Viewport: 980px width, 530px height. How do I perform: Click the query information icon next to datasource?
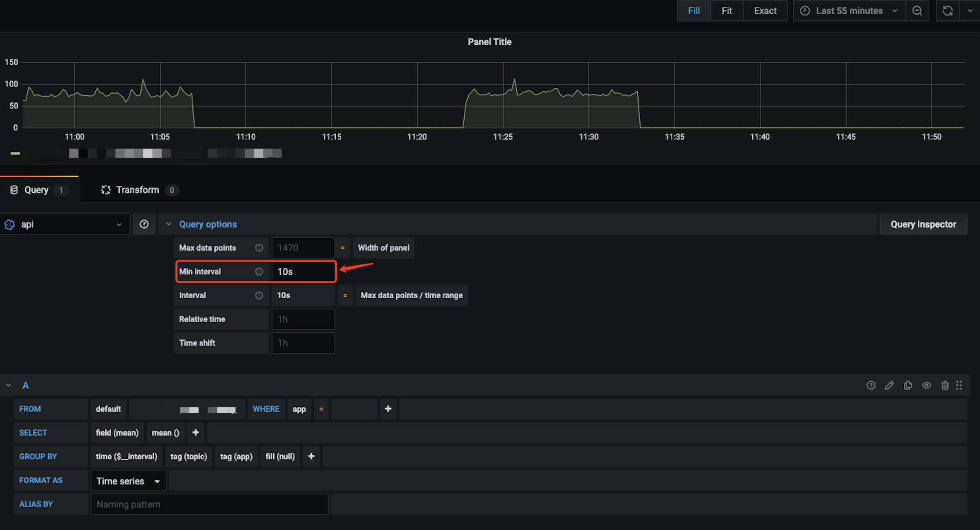pos(143,224)
